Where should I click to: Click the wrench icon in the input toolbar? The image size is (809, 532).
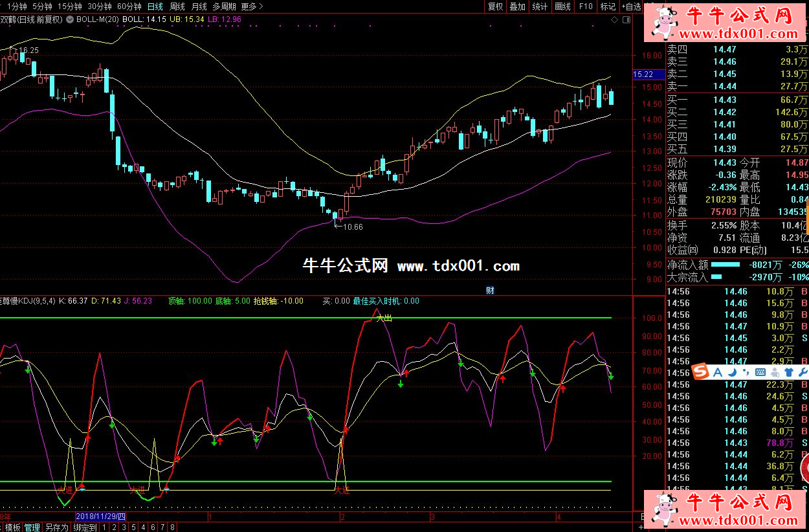point(803,372)
